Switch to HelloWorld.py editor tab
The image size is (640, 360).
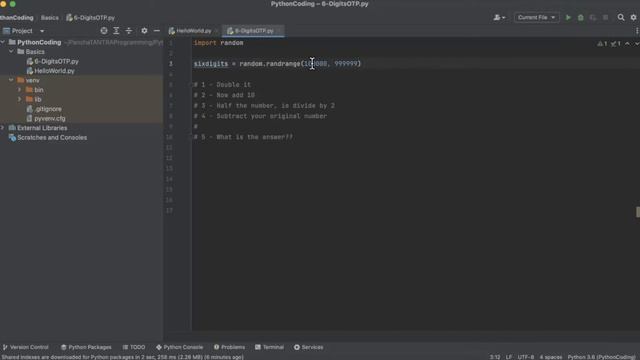pos(193,31)
